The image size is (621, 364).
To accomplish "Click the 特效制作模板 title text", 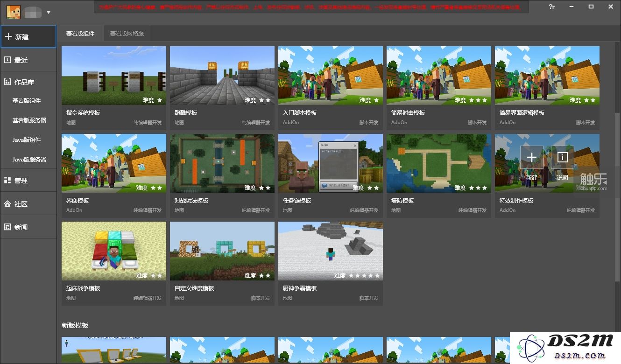I will [516, 201].
